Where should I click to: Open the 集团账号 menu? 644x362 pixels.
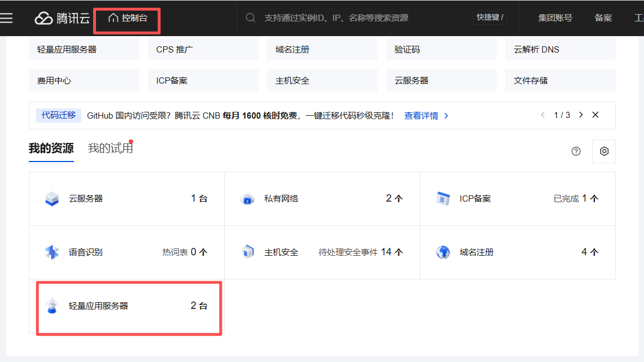(x=555, y=18)
